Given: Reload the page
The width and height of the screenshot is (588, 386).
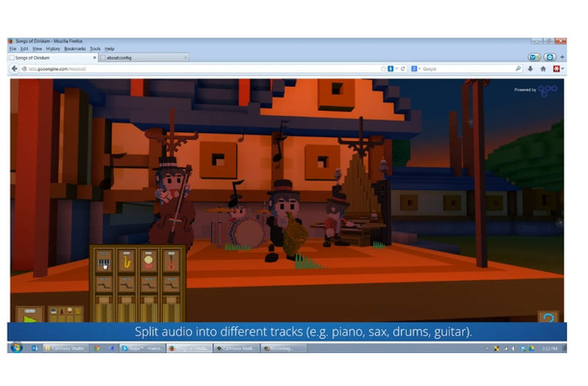Looking at the screenshot, I should tap(403, 69).
